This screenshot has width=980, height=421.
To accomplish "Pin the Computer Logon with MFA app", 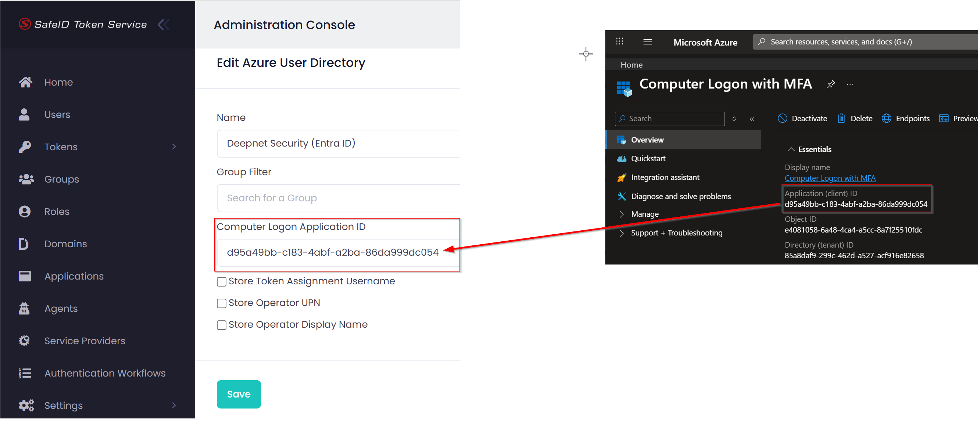I will 831,84.
